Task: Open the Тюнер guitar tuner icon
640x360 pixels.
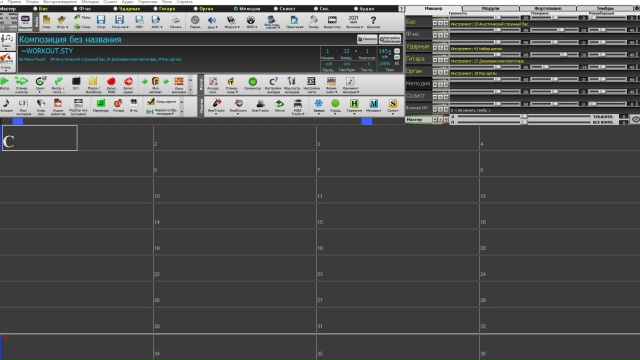Action: pyautogui.click(x=313, y=22)
